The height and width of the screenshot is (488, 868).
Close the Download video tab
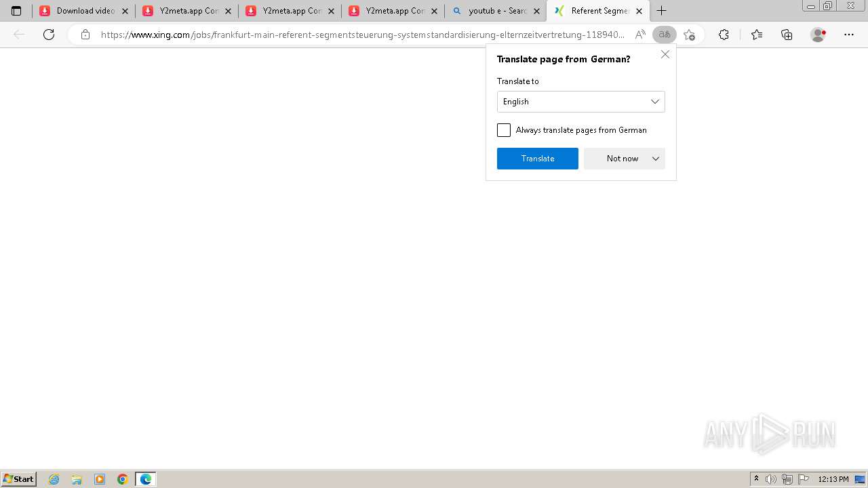coord(125,11)
